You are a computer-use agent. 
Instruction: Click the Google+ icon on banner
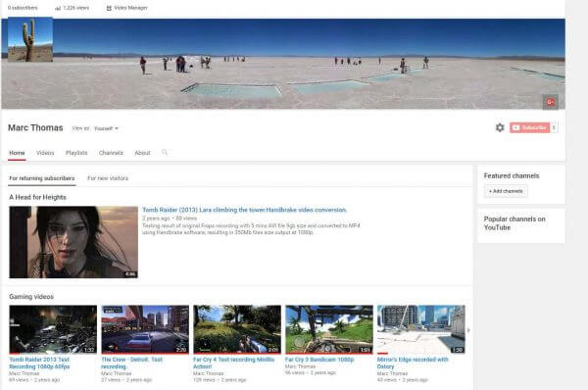tap(550, 102)
